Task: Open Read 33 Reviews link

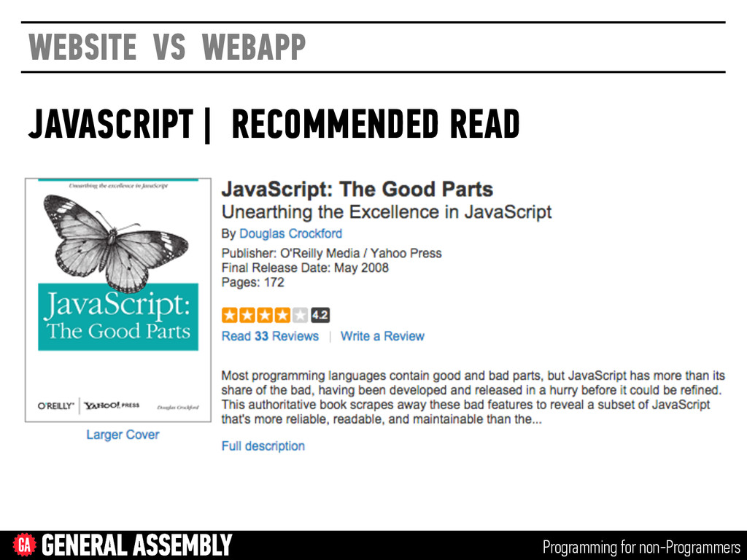Action: 270,336
